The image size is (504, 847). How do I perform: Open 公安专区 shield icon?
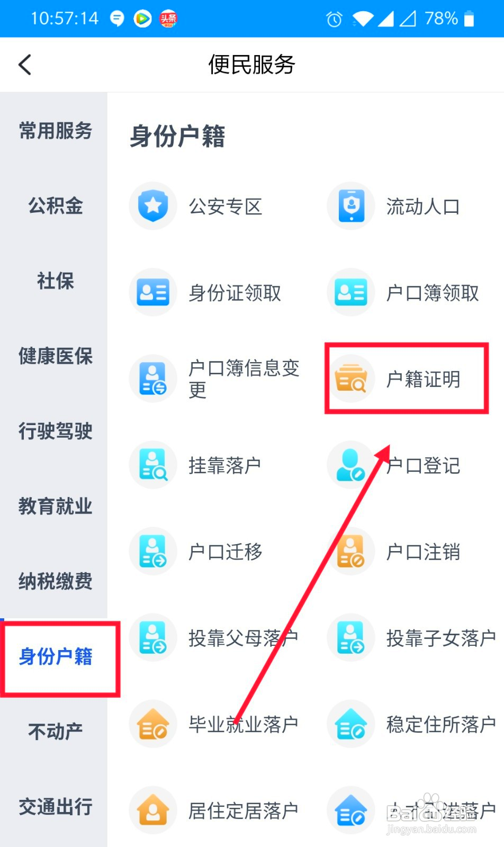point(153,206)
